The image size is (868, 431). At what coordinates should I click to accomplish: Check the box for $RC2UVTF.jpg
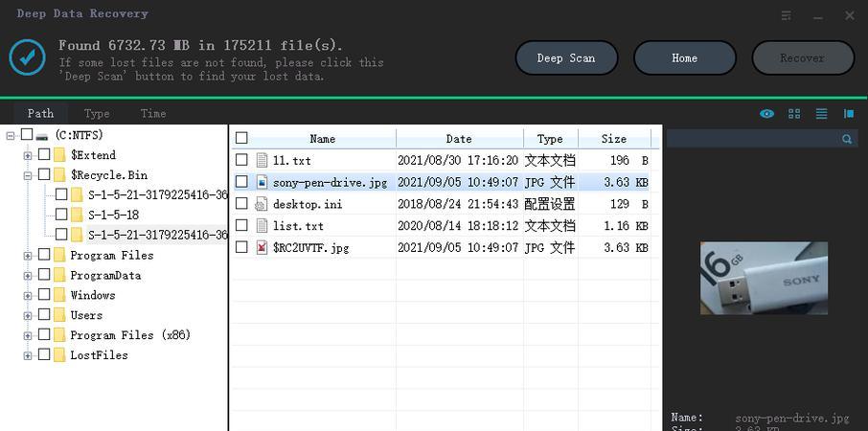tap(241, 247)
